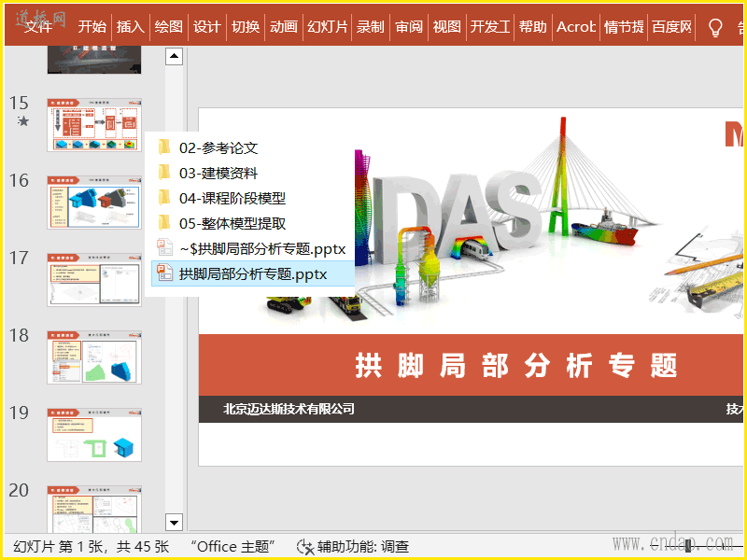Select slide 16 thumbnail
Screen dimensions: 747x560
[x=94, y=203]
